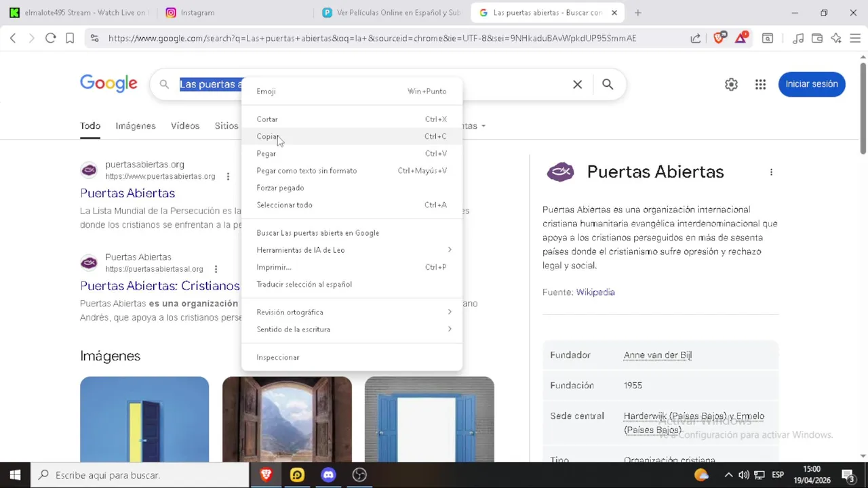Open the Imágenes search tab
This screenshot has width=868, height=488.
(x=136, y=126)
